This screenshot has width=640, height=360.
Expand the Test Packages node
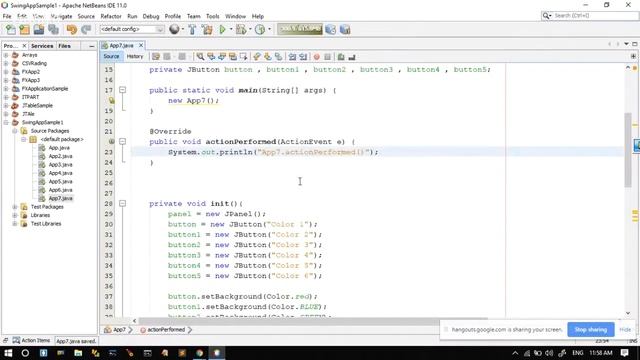point(15,207)
